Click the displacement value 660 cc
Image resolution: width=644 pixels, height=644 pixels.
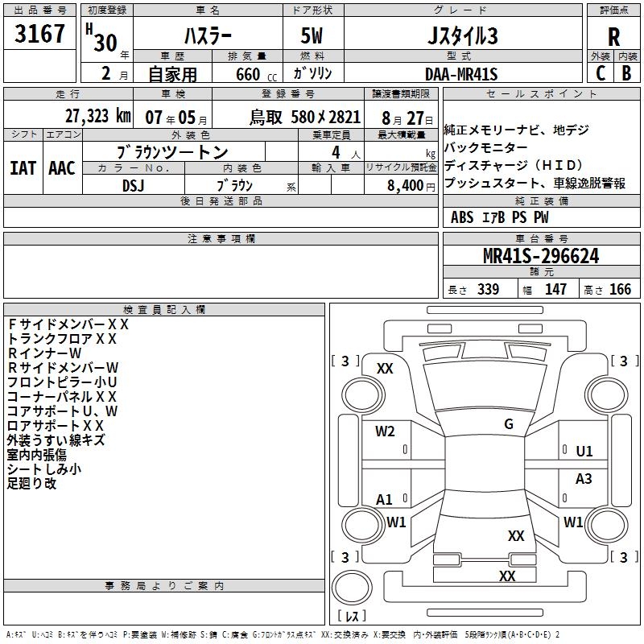(256, 74)
